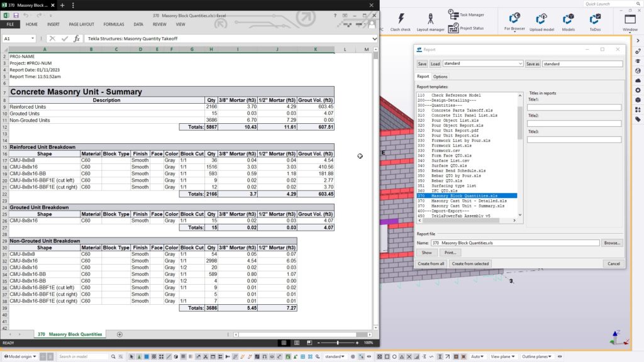Click the Upload model icon

coord(541,18)
